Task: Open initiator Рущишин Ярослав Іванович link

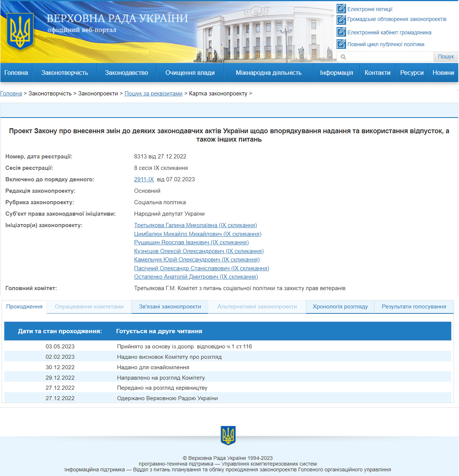Action: (191, 242)
